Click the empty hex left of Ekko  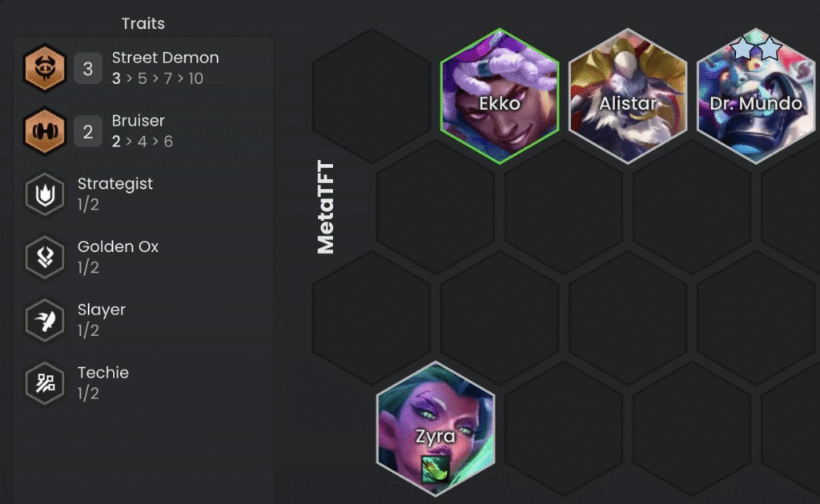pyautogui.click(x=372, y=96)
